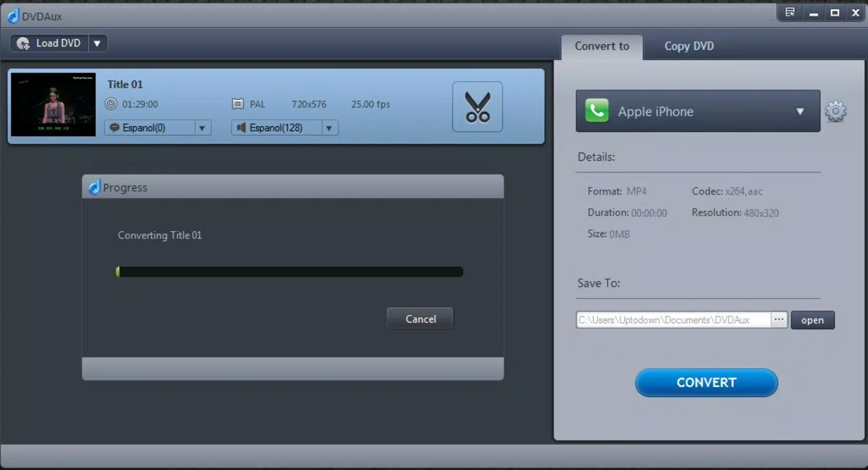Click the 01:29:00 duration value

(x=140, y=104)
